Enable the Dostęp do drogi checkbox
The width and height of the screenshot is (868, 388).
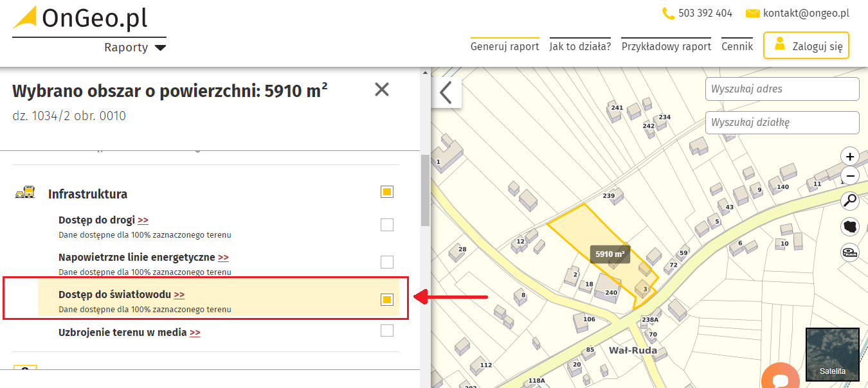click(x=386, y=225)
